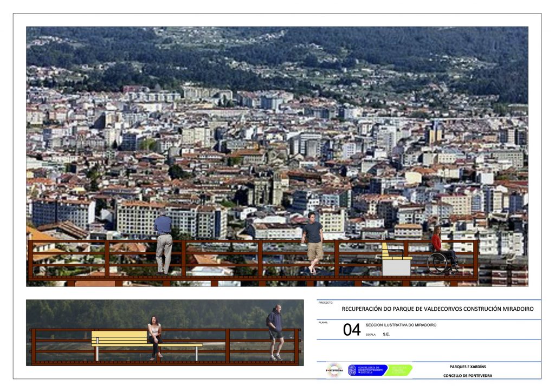
Task: Click the Pontevedra circular logo
Action: pos(334,370)
